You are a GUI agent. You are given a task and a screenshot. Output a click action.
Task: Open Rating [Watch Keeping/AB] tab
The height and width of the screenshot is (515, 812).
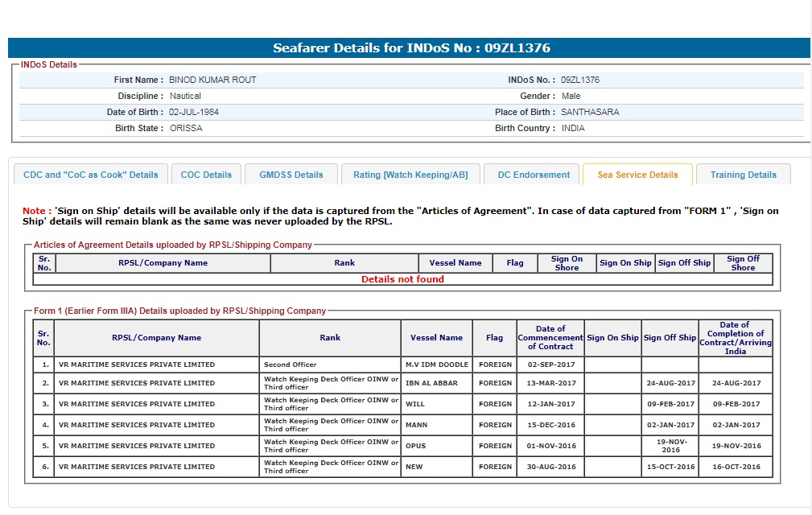pos(410,175)
